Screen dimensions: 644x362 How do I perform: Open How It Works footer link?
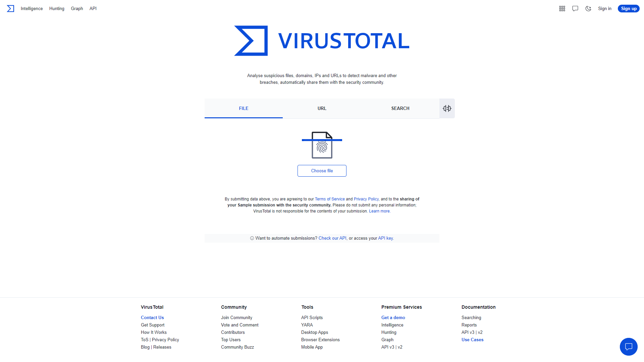(154, 332)
